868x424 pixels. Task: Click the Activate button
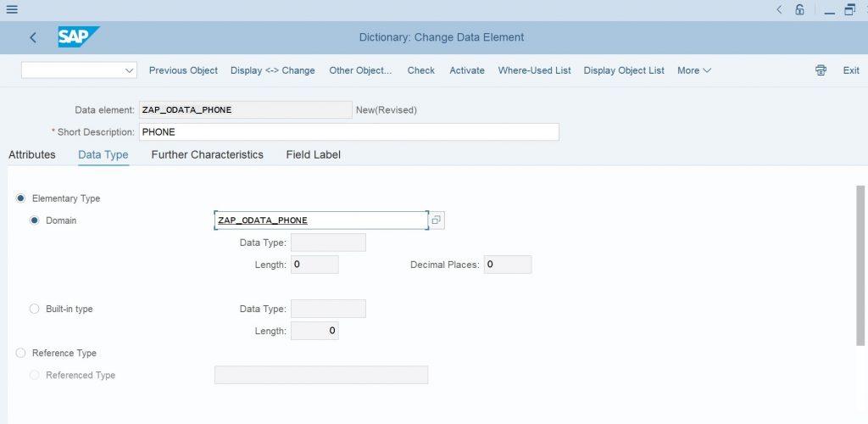tap(467, 70)
